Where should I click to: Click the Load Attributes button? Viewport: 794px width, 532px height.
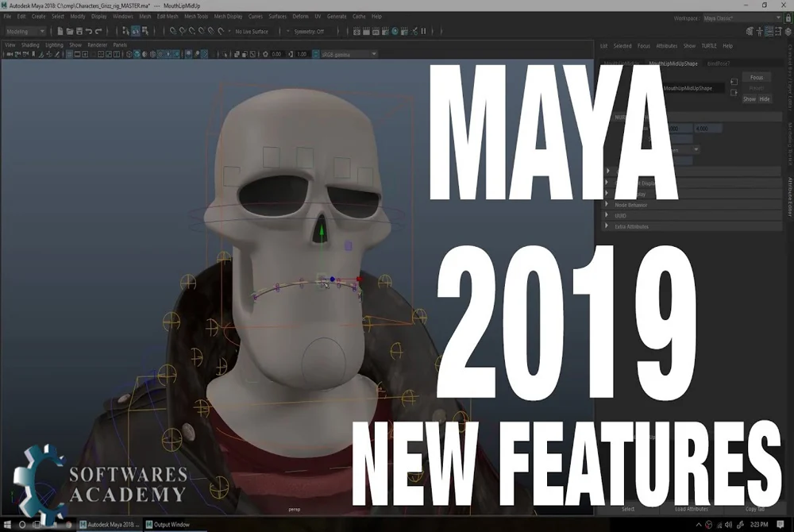point(692,509)
